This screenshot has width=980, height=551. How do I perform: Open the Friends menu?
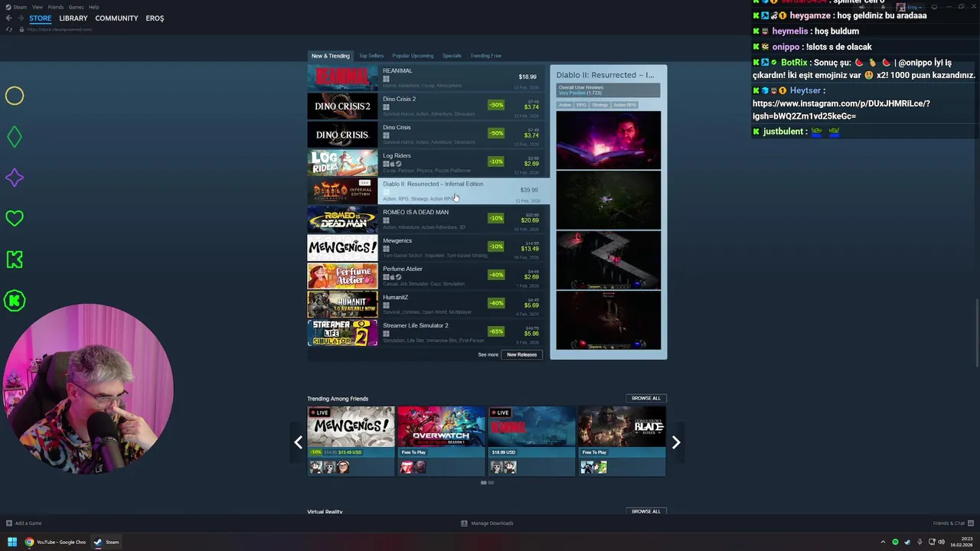[x=56, y=7]
